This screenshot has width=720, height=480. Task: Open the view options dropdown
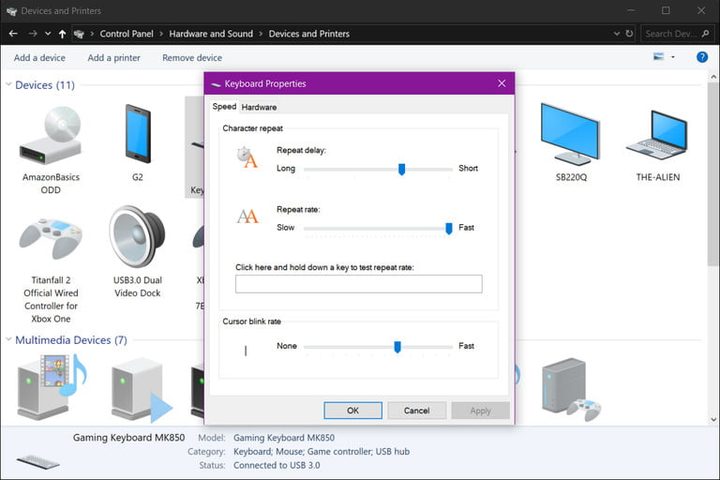pyautogui.click(x=673, y=58)
